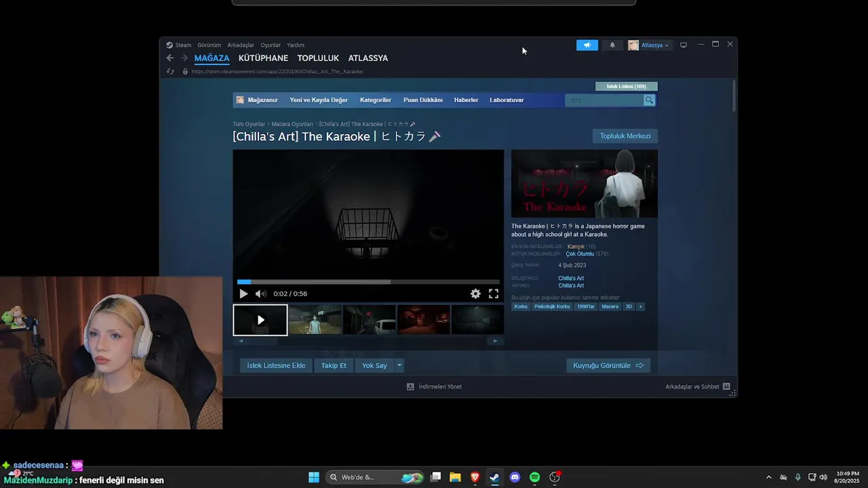Open the volume tray icon
The width and height of the screenshot is (868, 488).
pos(823,477)
